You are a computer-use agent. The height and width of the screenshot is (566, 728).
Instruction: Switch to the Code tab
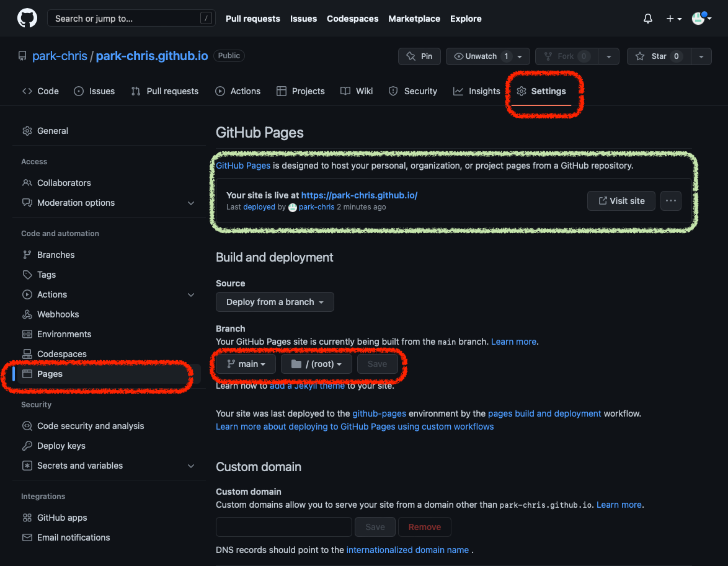(41, 91)
